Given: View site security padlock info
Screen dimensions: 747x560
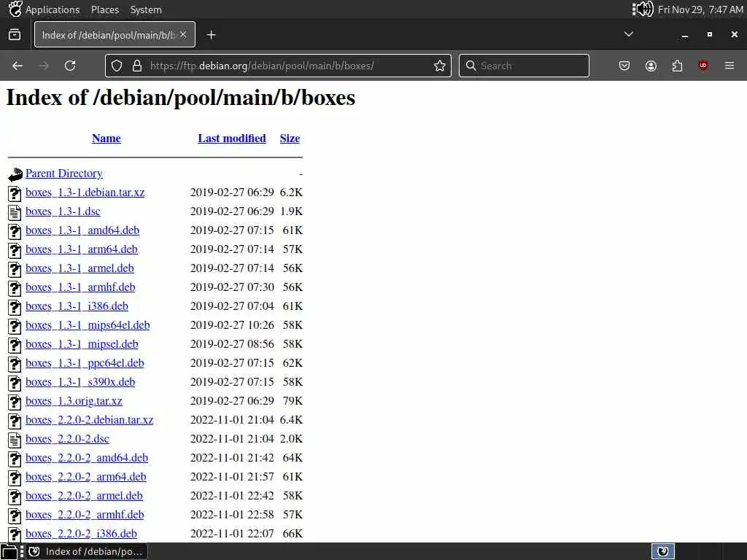Looking at the screenshot, I should [137, 66].
